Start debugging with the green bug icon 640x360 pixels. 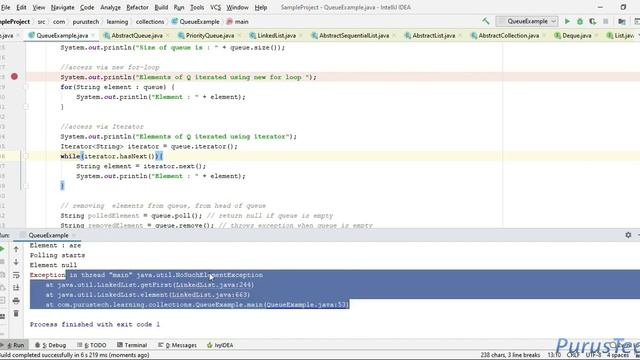click(x=580, y=21)
